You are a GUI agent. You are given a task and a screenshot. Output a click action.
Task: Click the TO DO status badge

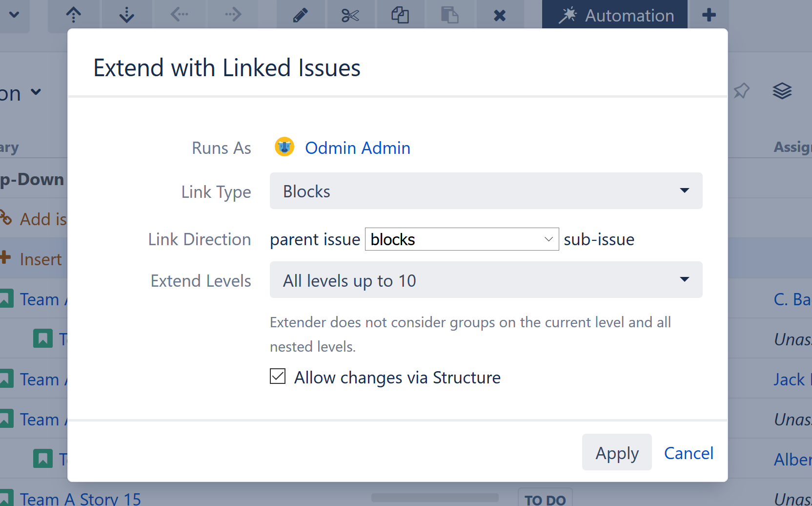pos(545,499)
